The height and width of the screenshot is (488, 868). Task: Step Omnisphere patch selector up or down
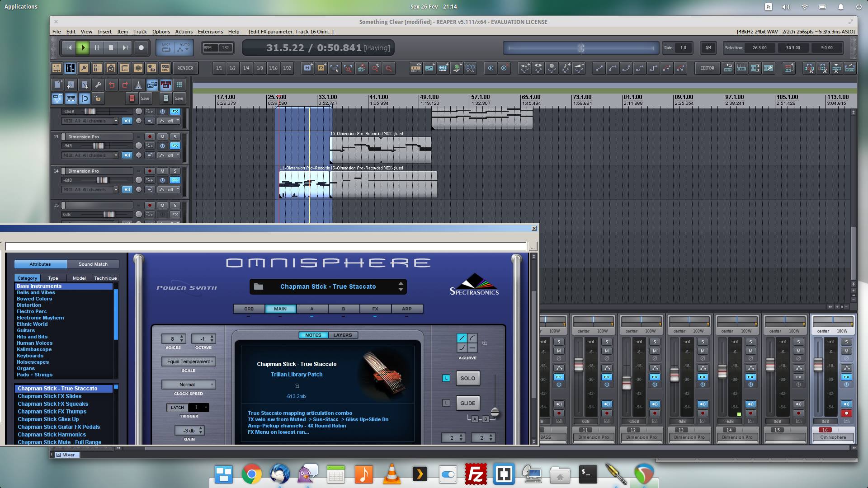(x=401, y=286)
